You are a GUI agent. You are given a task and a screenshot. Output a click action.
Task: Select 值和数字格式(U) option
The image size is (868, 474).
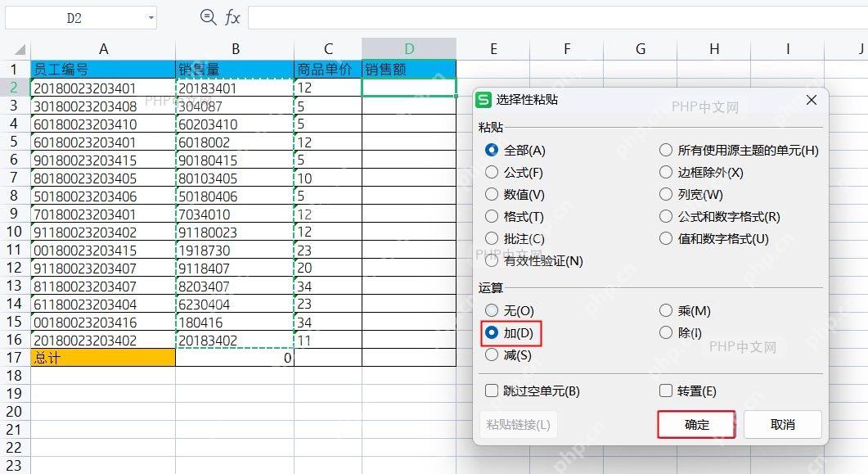(x=714, y=239)
